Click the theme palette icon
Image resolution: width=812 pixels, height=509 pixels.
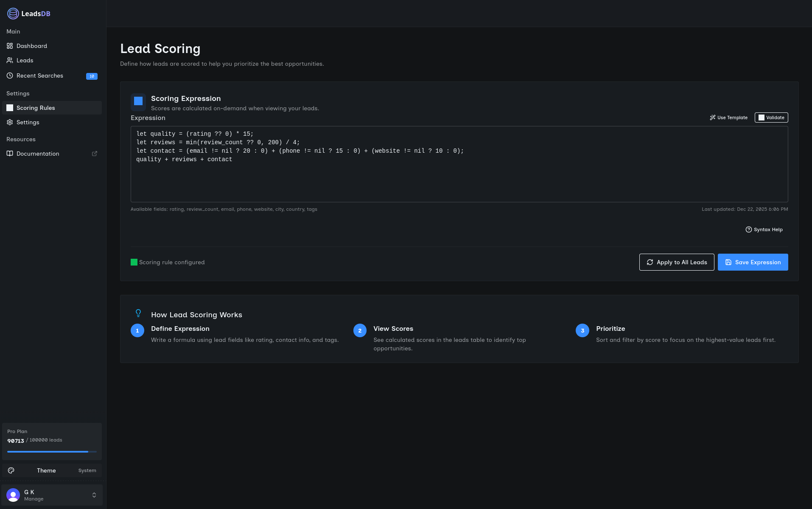tap(11, 470)
